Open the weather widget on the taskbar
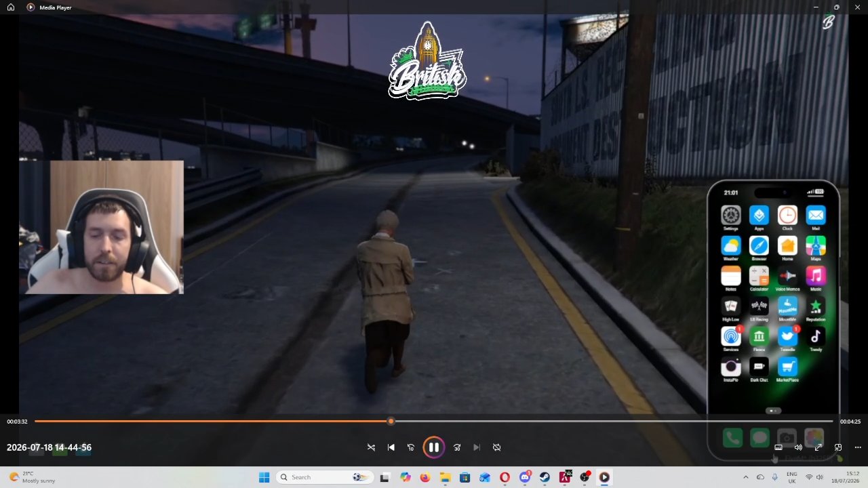Viewport: 868px width, 488px height. [31, 477]
